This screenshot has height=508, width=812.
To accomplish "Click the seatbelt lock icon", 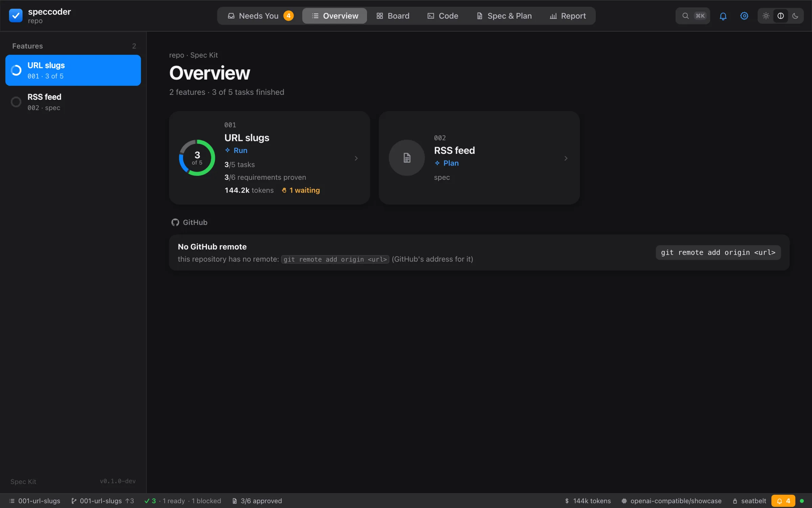I will 735,501.
